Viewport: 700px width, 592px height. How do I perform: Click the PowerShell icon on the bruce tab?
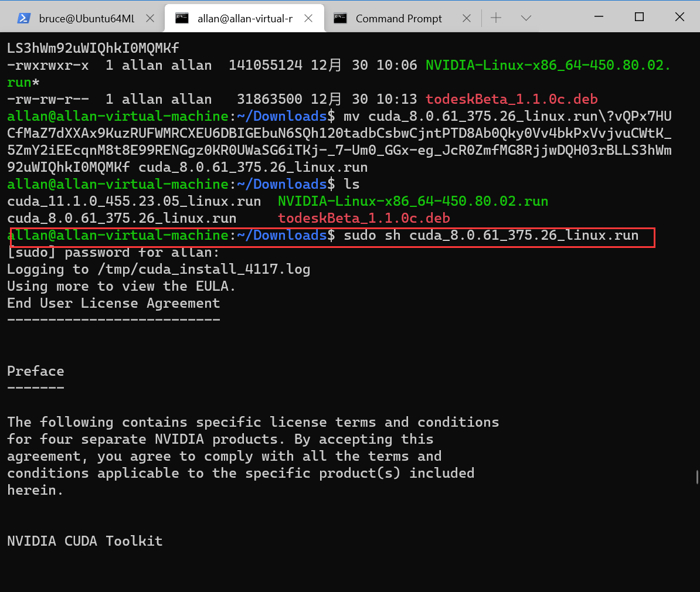coord(23,18)
